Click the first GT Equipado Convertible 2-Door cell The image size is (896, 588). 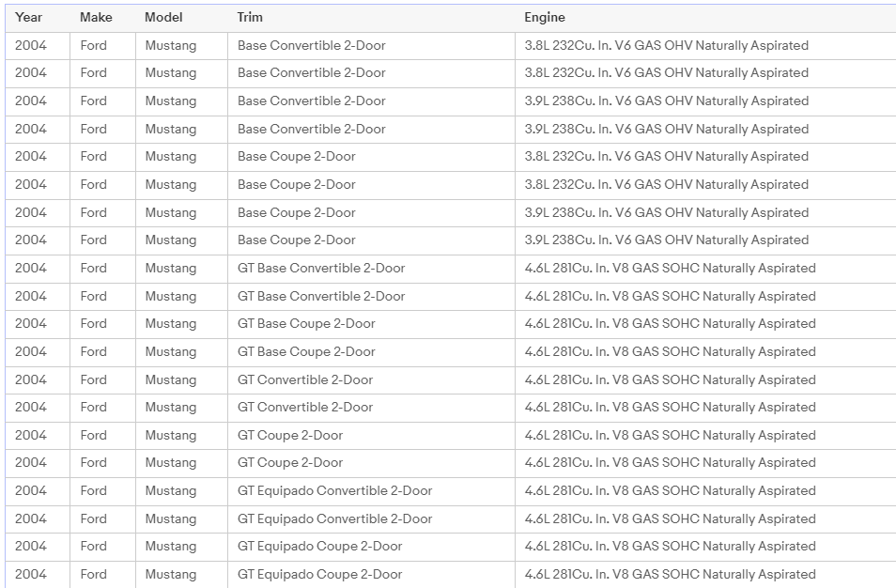334,490
